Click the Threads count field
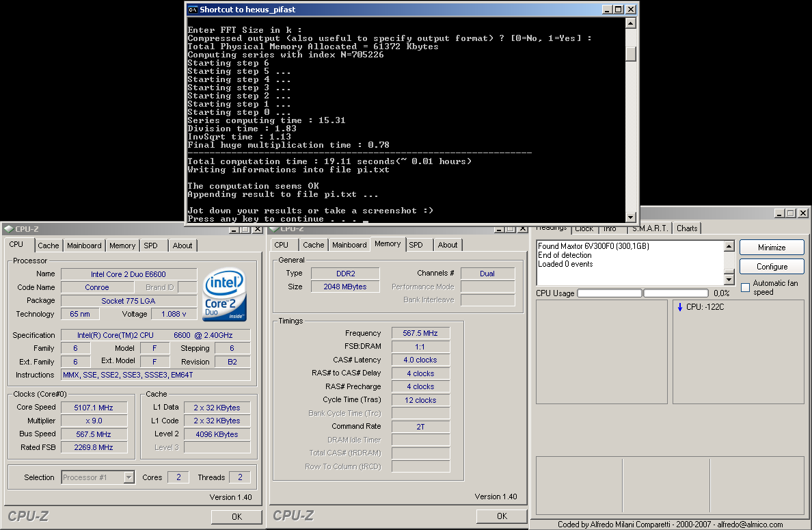Viewport: 812px width, 530px height. (240, 477)
